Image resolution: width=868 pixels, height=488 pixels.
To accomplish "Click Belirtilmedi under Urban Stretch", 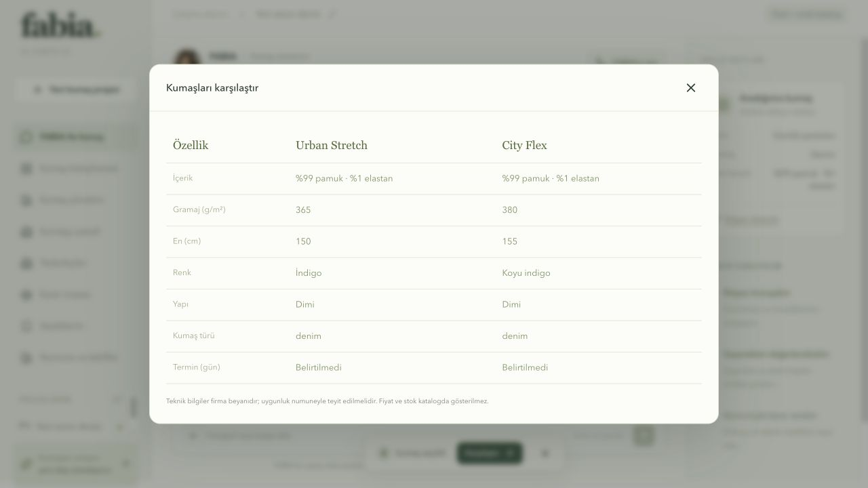I will pos(319,367).
